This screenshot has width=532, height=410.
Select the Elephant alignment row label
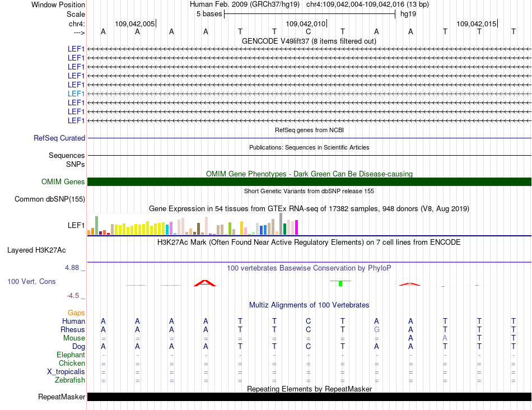(x=71, y=355)
